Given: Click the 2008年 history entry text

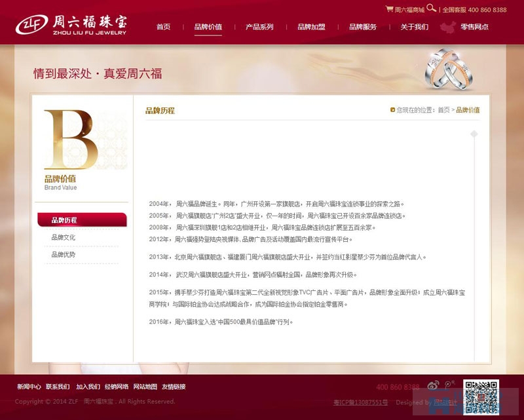Looking at the screenshot, I should (263, 227).
